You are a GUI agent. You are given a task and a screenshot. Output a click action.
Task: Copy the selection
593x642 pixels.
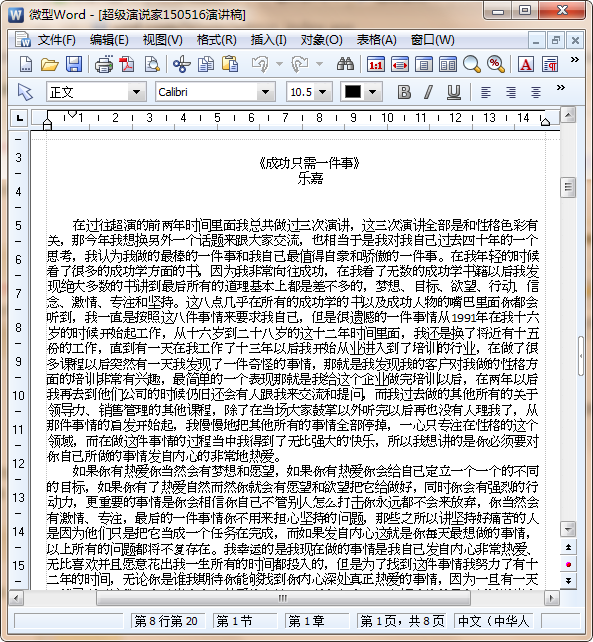[x=206, y=64]
